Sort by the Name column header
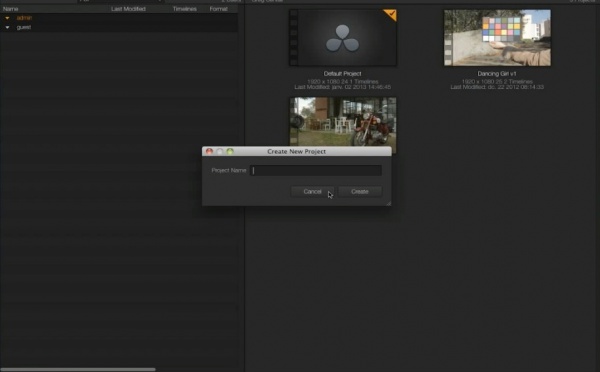 (x=11, y=9)
